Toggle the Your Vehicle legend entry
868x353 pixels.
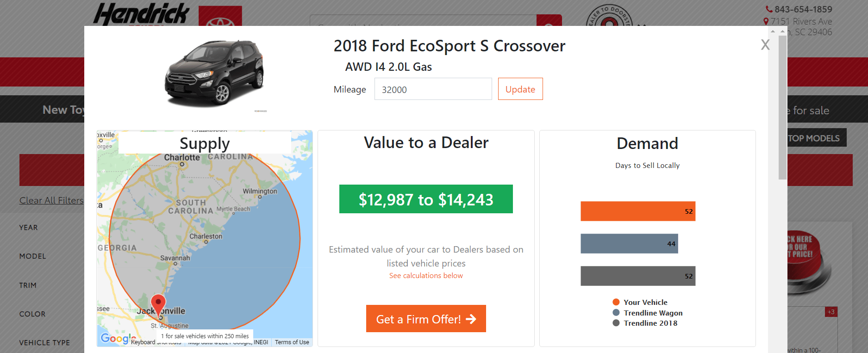tap(645, 302)
